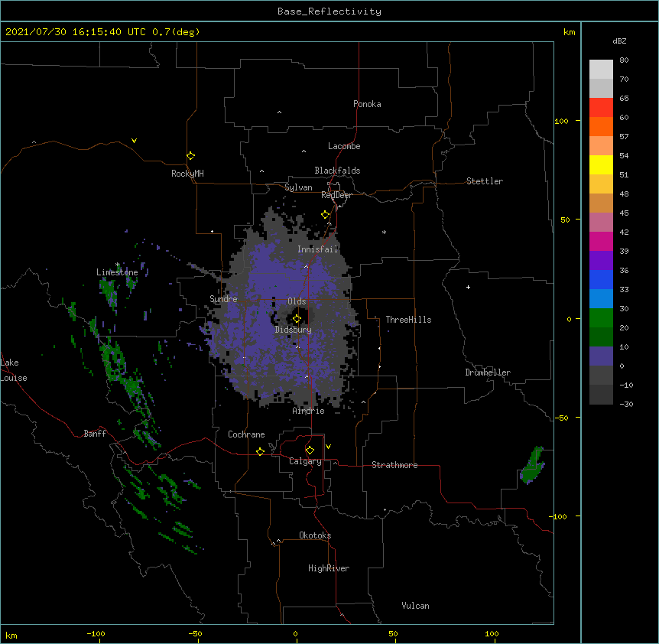The image size is (659, 644).
Task: Click the Vulcan label
Action: pyautogui.click(x=415, y=606)
